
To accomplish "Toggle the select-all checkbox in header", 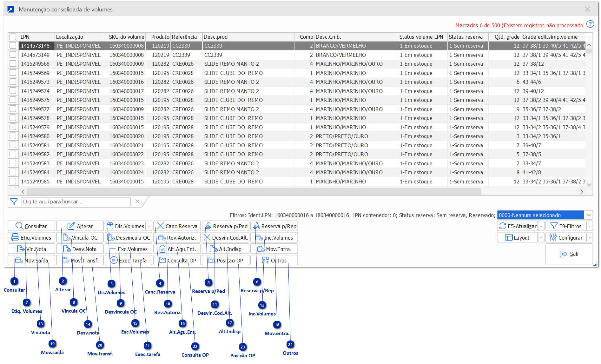I will (13, 37).
